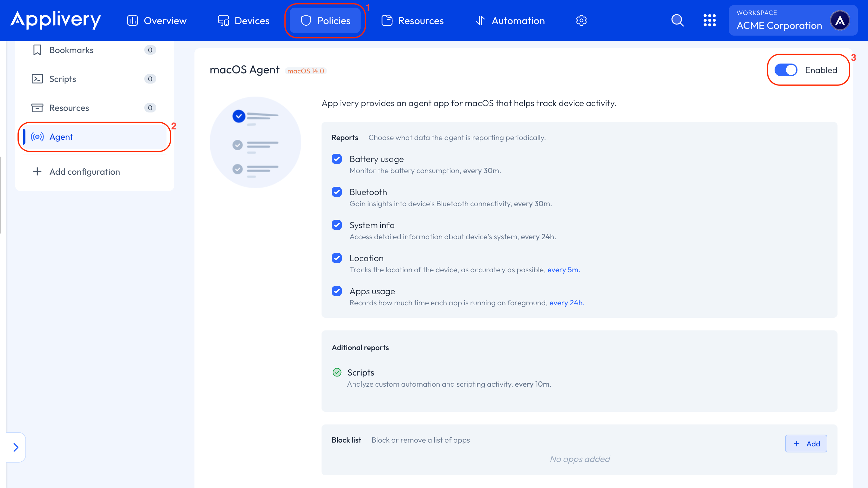The width and height of the screenshot is (868, 488).
Task: Change Apps usage interval every 24h
Action: click(566, 303)
